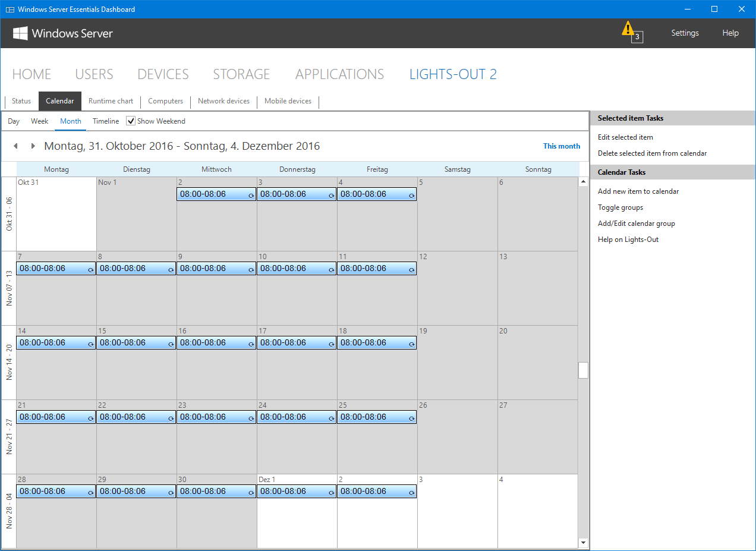The height and width of the screenshot is (551, 756).
Task: Select the 08:00-08:06 event on November 15
Action: click(x=136, y=343)
